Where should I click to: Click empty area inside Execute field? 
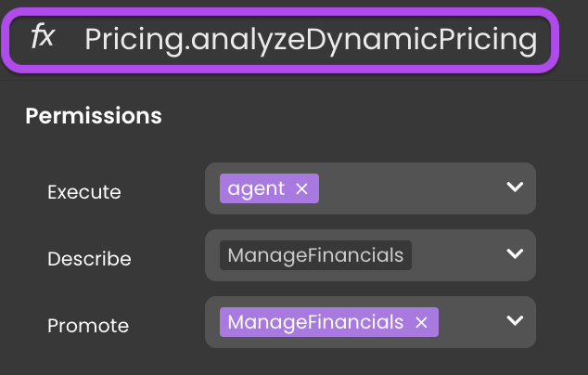point(409,188)
